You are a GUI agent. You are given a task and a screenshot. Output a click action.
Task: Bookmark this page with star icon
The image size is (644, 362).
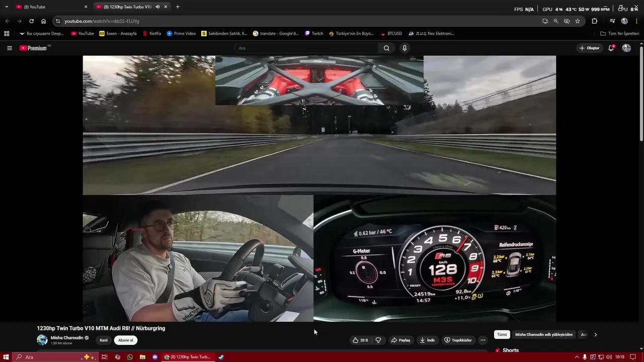pyautogui.click(x=578, y=21)
